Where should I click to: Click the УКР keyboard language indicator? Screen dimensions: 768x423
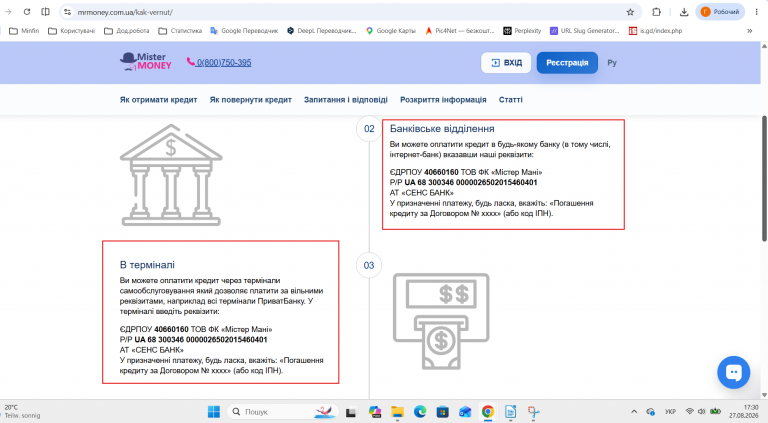tap(670, 412)
